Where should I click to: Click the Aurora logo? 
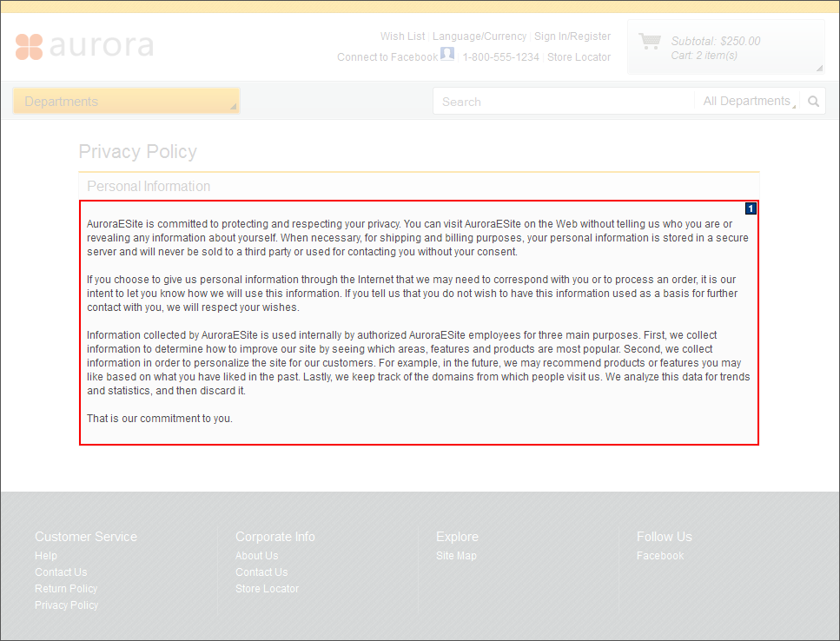tap(84, 46)
